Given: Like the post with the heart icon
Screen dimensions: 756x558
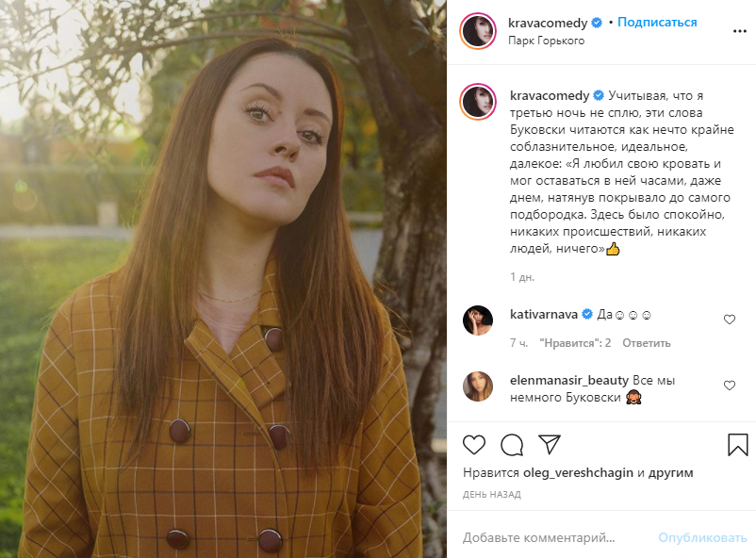Looking at the screenshot, I should 474,444.
